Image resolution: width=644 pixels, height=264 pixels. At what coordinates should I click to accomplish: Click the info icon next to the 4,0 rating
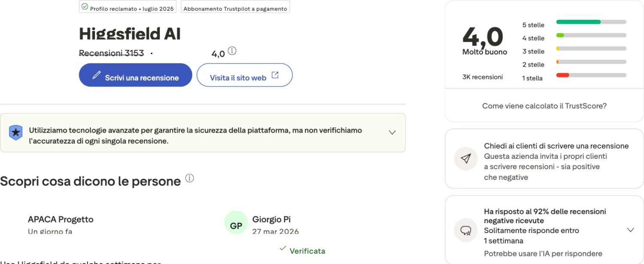232,51
